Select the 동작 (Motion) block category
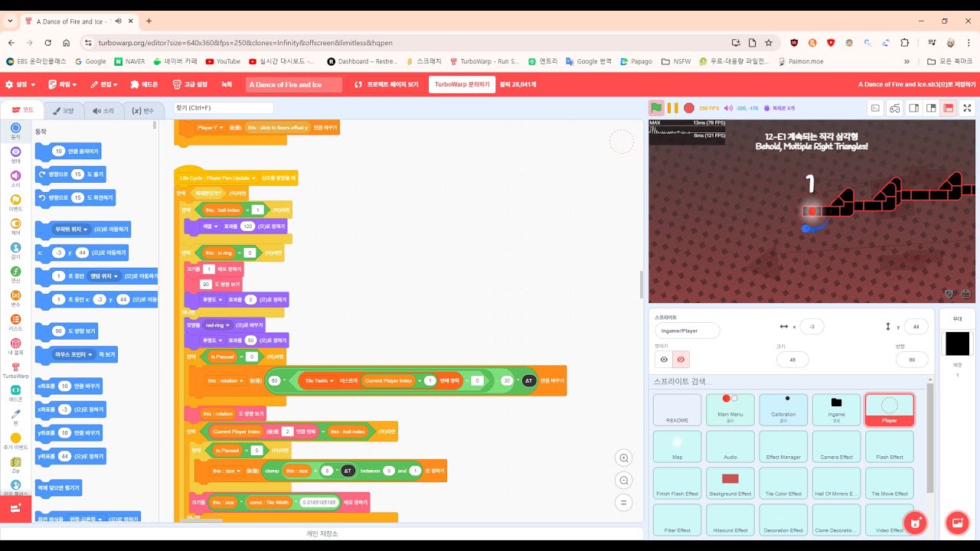 [x=15, y=131]
